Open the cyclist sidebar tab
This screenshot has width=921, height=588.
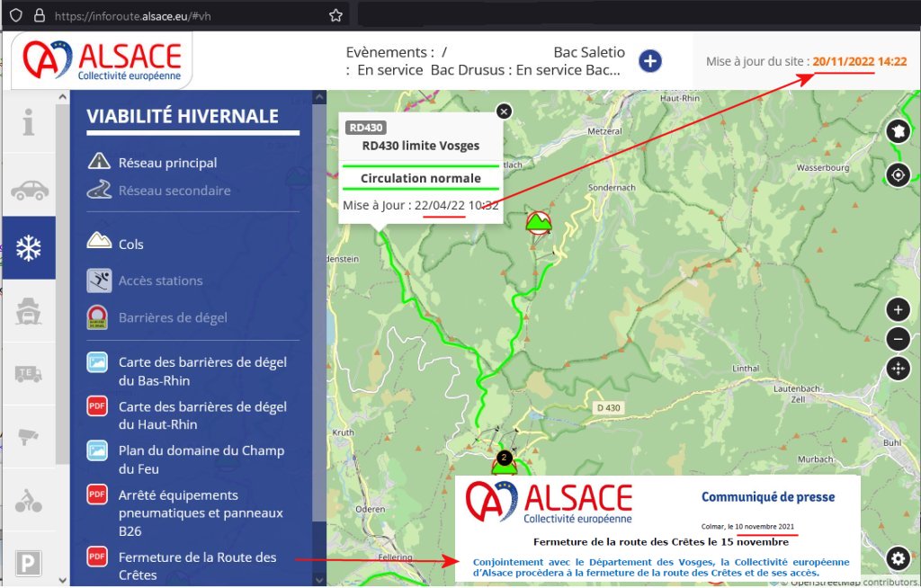click(28, 501)
